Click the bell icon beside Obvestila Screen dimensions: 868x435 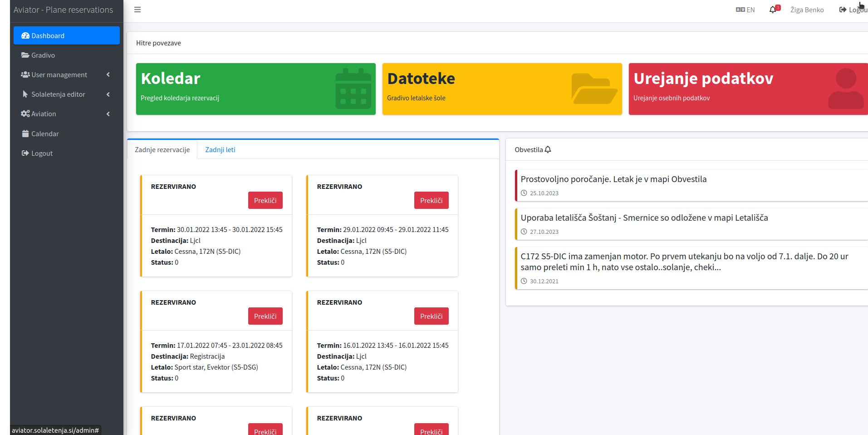pyautogui.click(x=548, y=150)
